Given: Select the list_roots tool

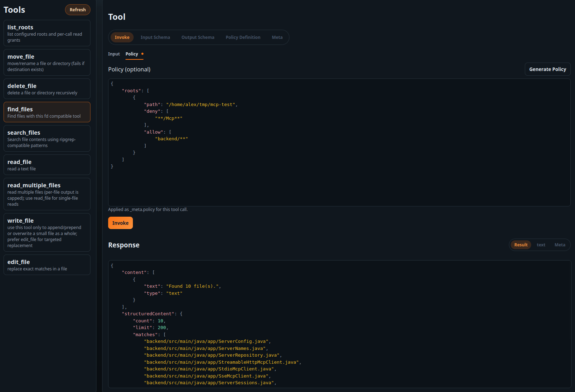Looking at the screenshot, I should [x=47, y=33].
